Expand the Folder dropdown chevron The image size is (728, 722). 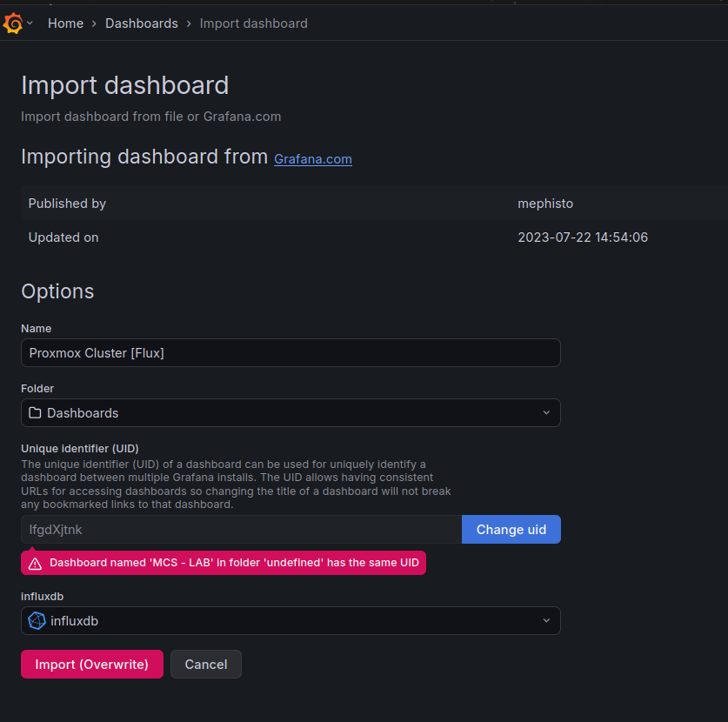(x=545, y=413)
